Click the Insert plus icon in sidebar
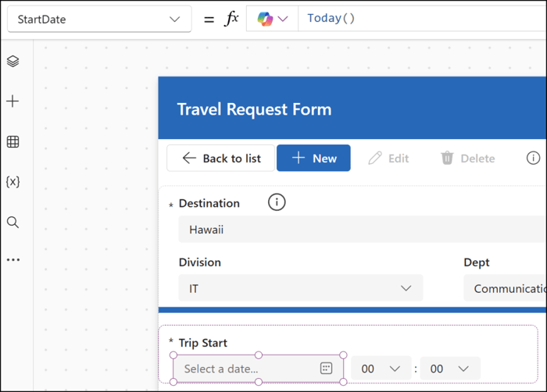 click(x=13, y=102)
